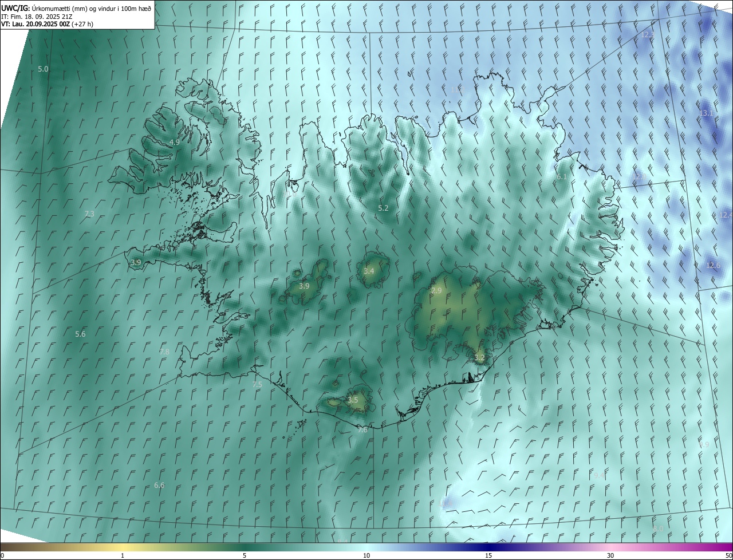Viewport: 733px width, 560px height.
Task: Click the 7.5 value label
Action: click(257, 385)
